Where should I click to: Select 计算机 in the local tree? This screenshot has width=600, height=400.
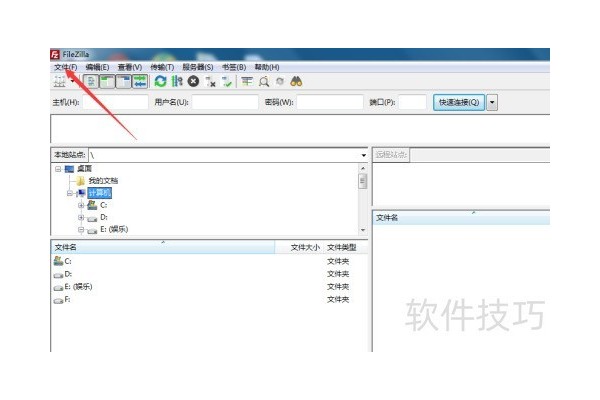pos(99,193)
